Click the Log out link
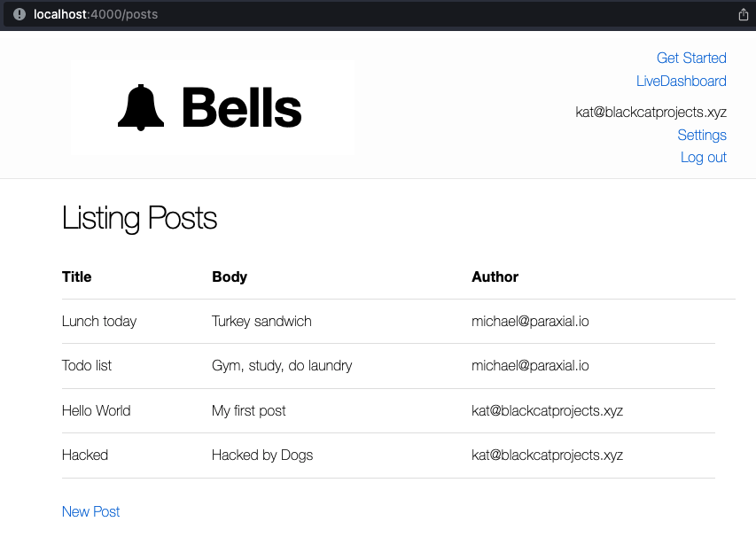 [x=704, y=158]
